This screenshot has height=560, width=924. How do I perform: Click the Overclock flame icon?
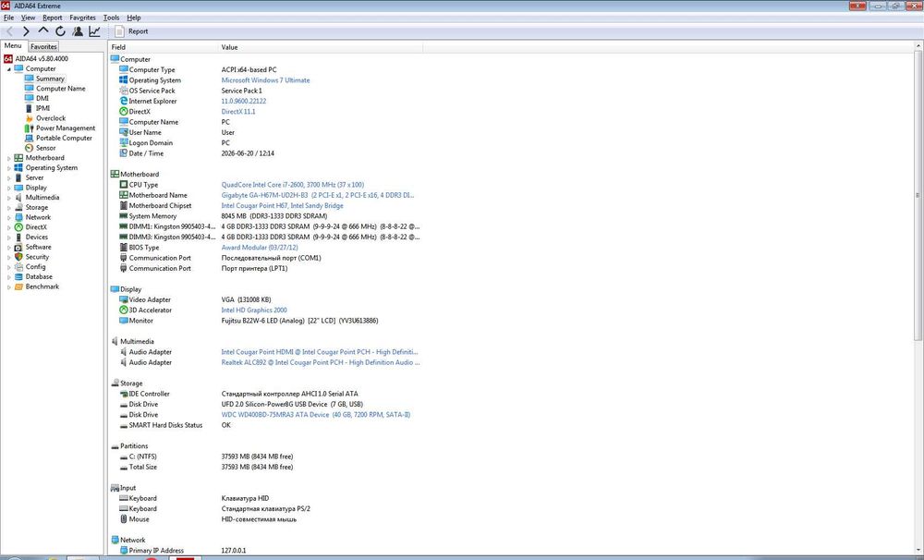pos(29,118)
